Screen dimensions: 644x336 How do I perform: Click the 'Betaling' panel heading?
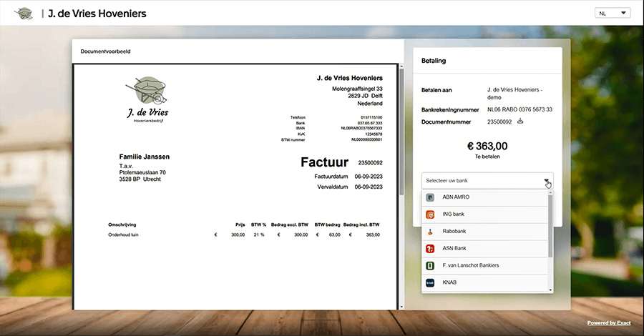tap(434, 61)
